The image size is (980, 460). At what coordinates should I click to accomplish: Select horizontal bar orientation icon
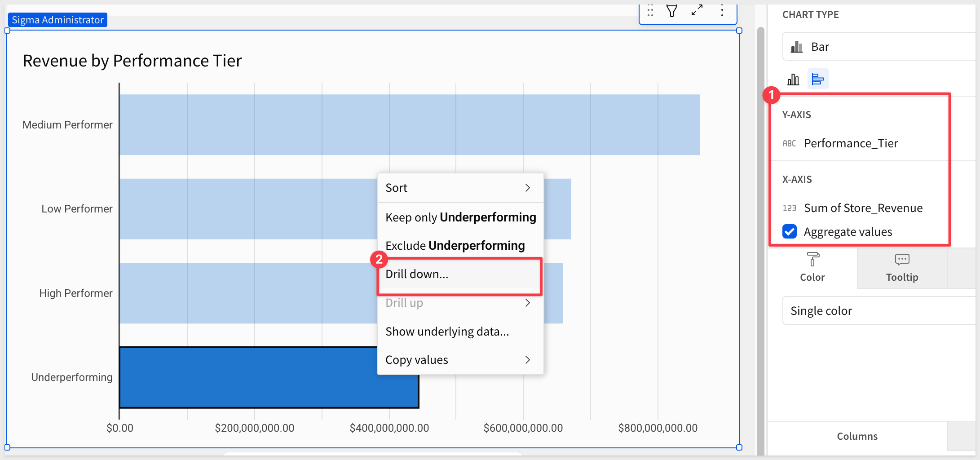pos(817,80)
